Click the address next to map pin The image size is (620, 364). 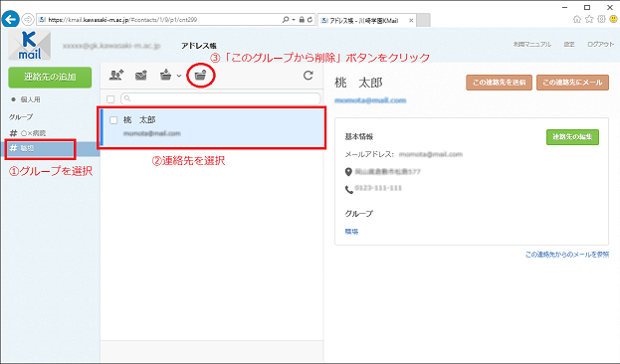pyautogui.click(x=387, y=172)
